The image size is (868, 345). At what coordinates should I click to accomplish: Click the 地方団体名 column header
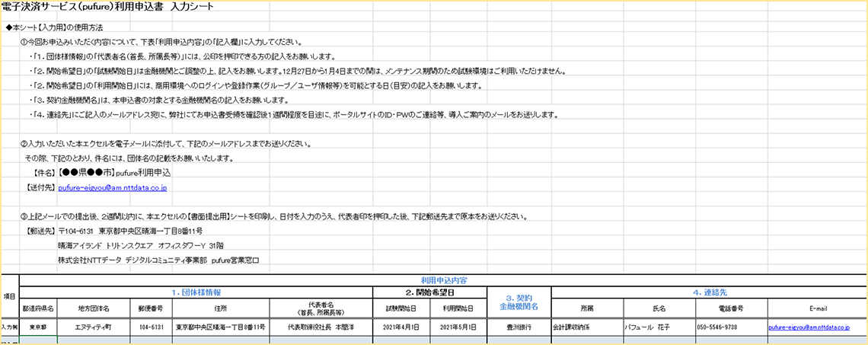(x=94, y=308)
